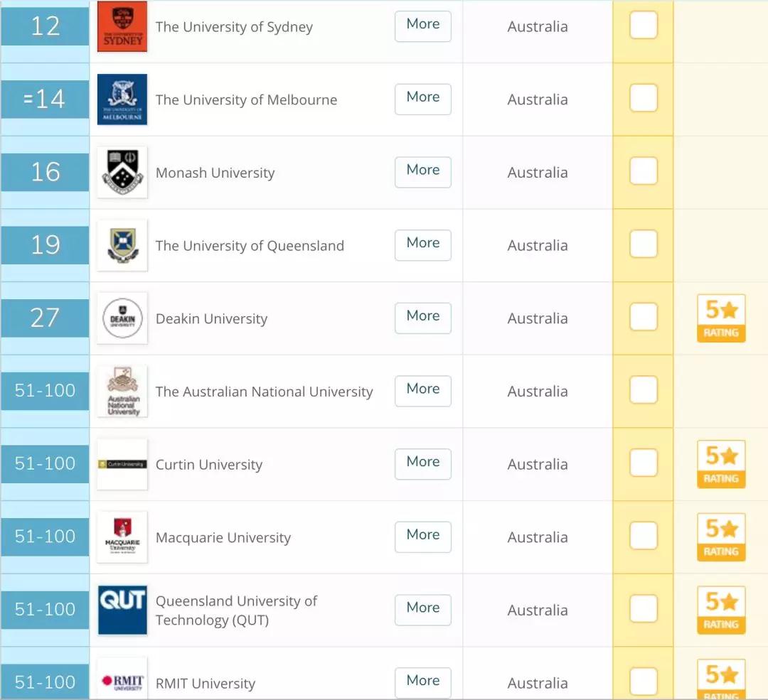Open More for Queensland University of Technology
The image size is (768, 700).
coord(423,608)
